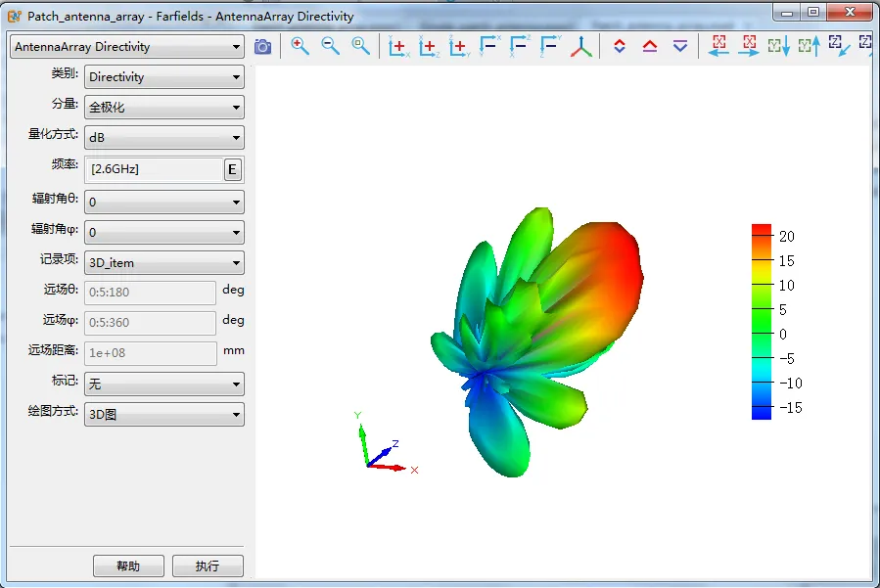Zoom out with the minus magnifier

[330, 46]
